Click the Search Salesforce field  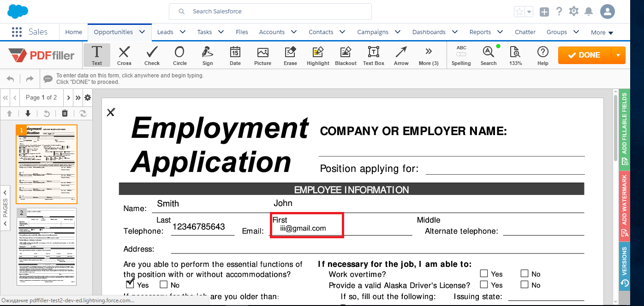pos(270,12)
